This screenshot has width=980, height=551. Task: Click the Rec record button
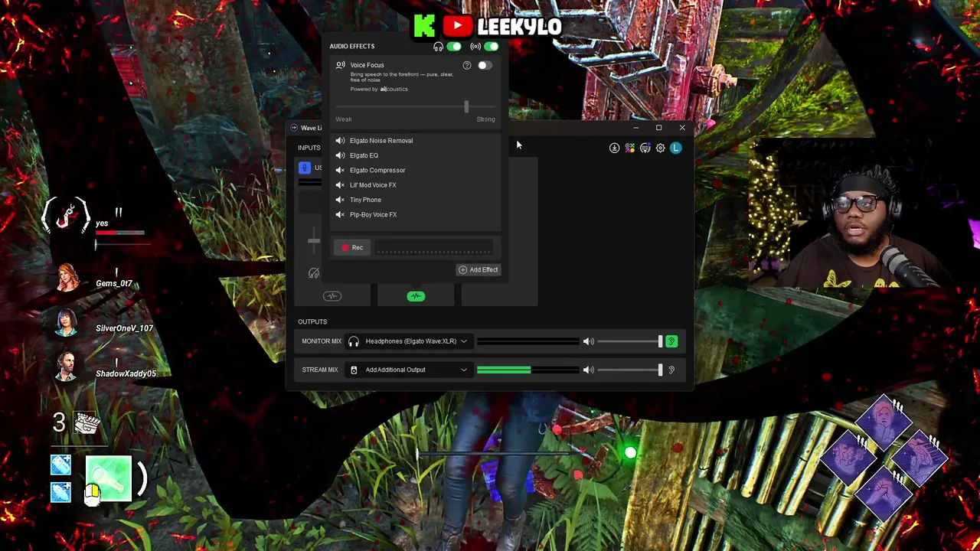(353, 247)
